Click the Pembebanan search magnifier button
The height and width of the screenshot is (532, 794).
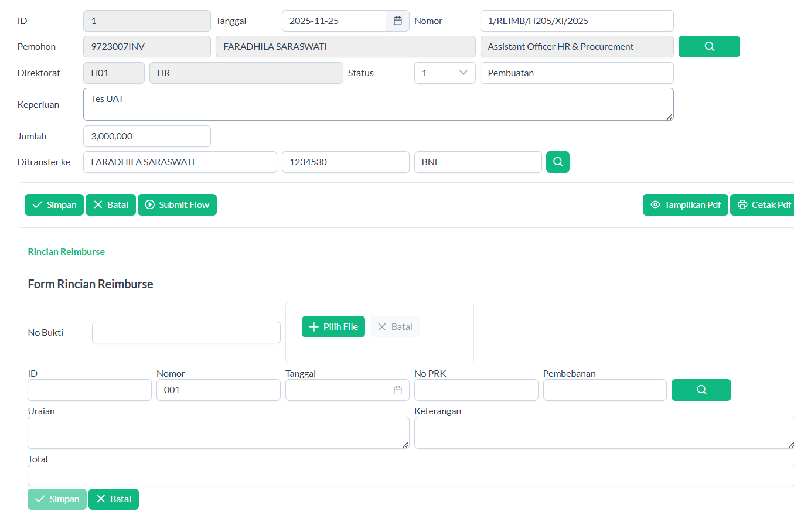click(x=701, y=390)
